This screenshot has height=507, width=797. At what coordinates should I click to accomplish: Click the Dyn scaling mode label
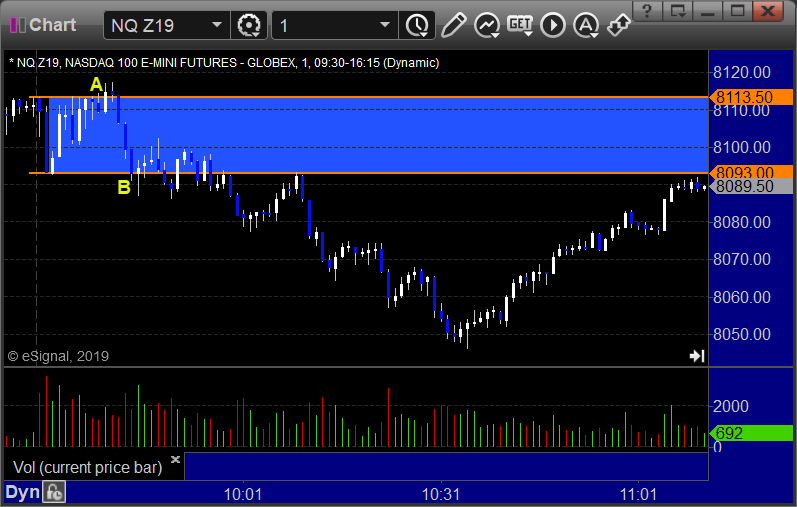click(22, 492)
